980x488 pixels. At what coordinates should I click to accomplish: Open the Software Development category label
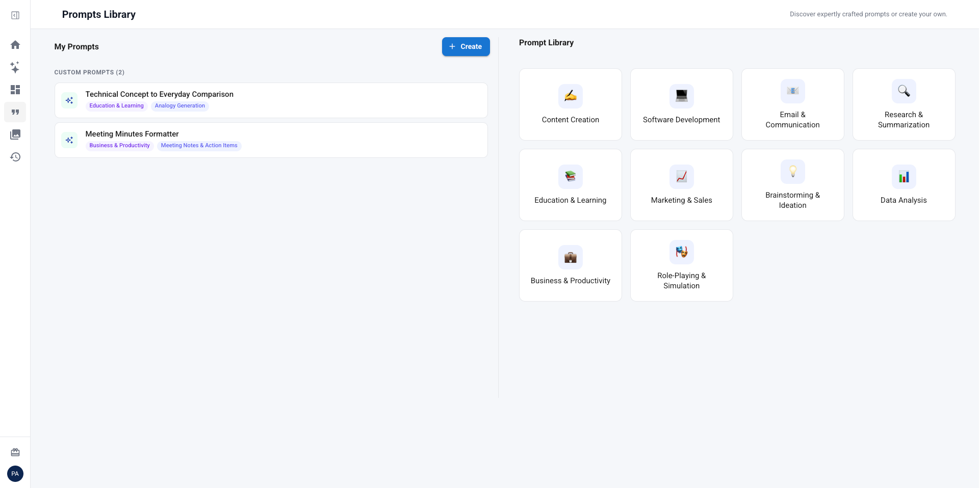coord(682,120)
